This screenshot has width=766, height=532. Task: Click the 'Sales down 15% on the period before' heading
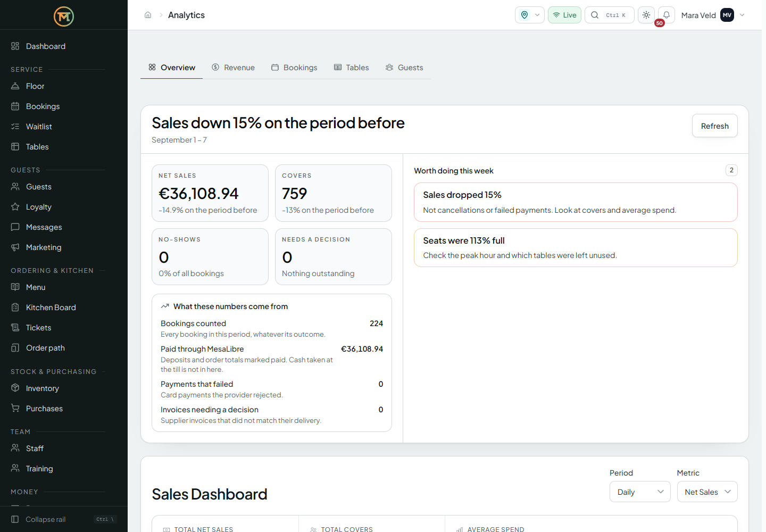coord(278,123)
